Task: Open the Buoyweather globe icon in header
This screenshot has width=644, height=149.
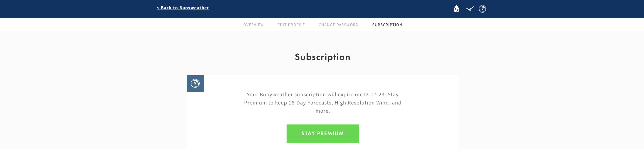Action: [482, 9]
